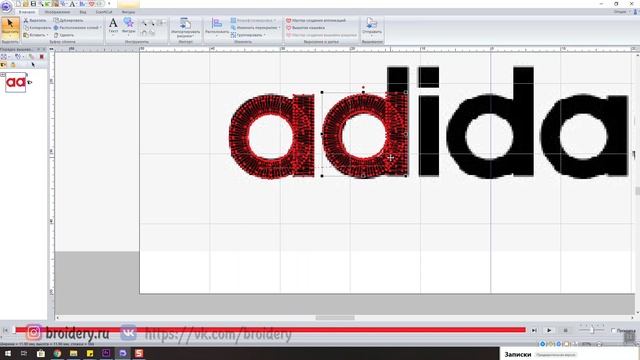Switch to the В начало ribbon tab

click(27, 12)
